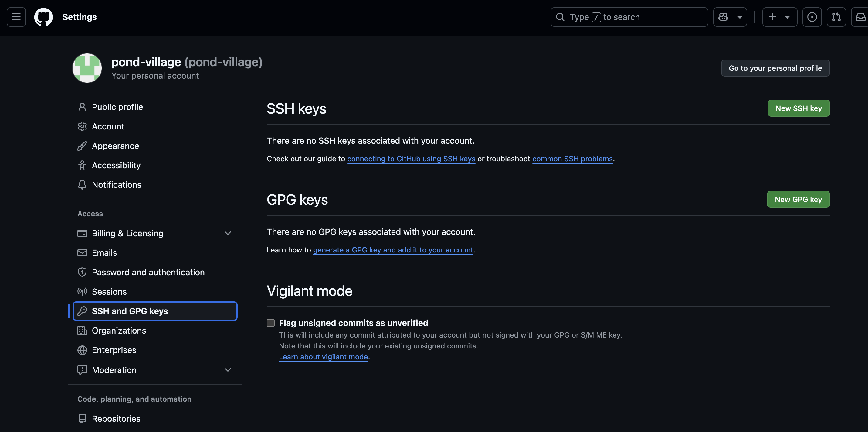Click the New GPG key button

(798, 199)
